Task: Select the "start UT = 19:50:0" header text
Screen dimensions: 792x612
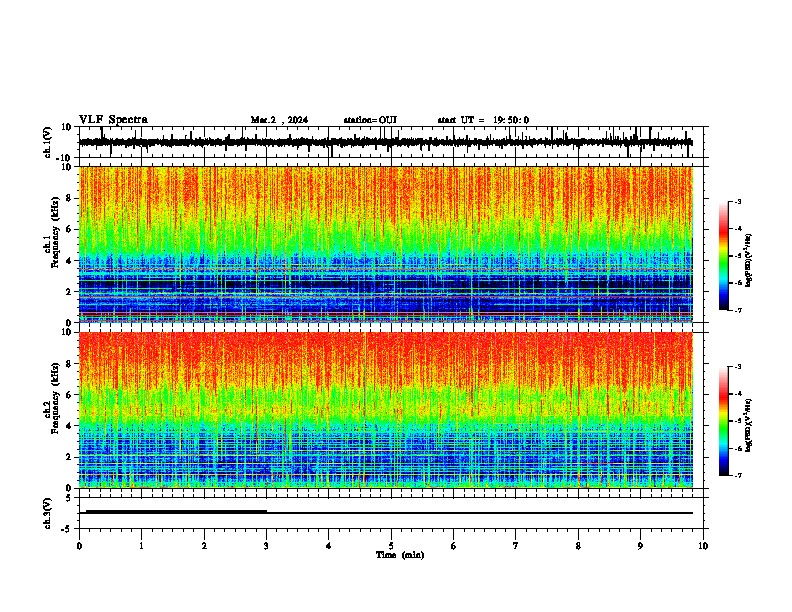Action: pos(483,120)
